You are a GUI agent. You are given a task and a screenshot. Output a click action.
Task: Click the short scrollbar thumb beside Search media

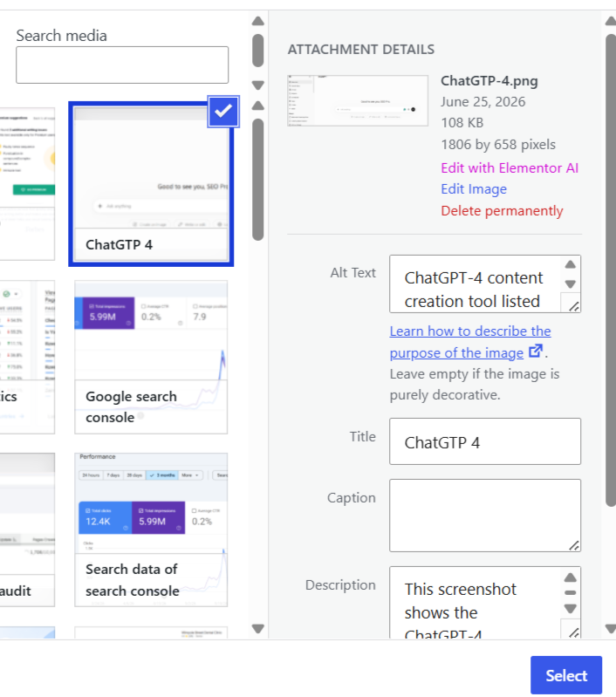coord(258,51)
